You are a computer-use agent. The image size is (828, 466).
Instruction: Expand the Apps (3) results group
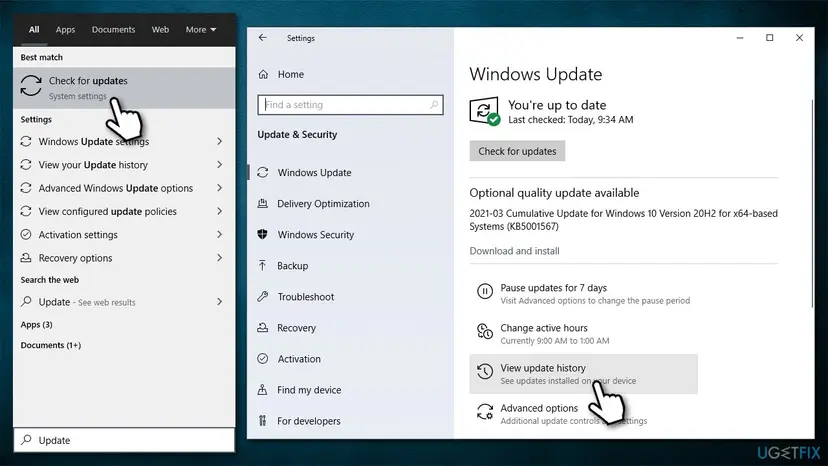click(x=36, y=324)
